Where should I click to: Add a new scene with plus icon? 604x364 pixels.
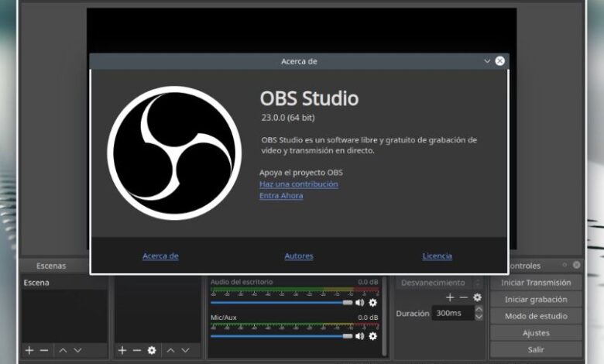coord(29,350)
